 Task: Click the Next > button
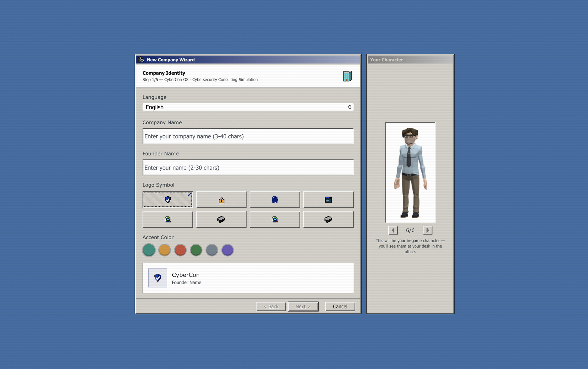coord(303,306)
